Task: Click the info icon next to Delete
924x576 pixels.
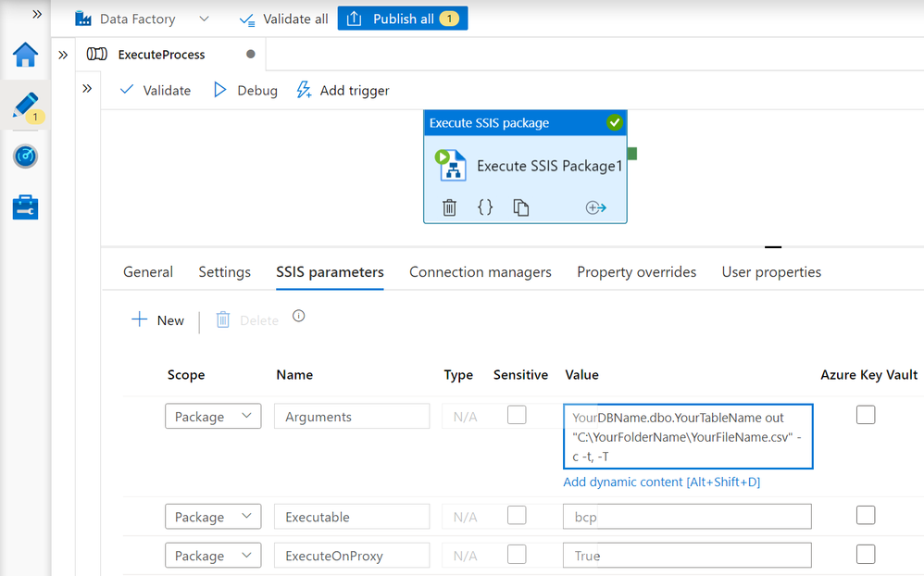Action: 299,316
